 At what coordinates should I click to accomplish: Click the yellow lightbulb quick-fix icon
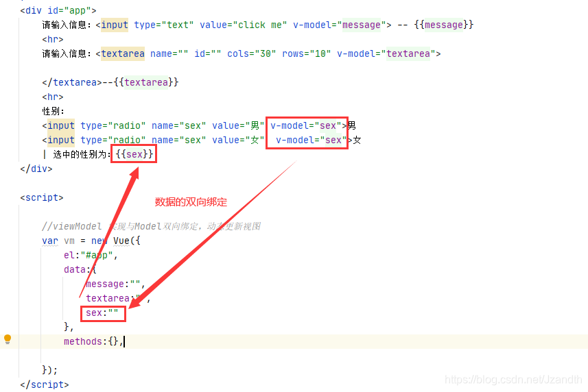click(7, 339)
